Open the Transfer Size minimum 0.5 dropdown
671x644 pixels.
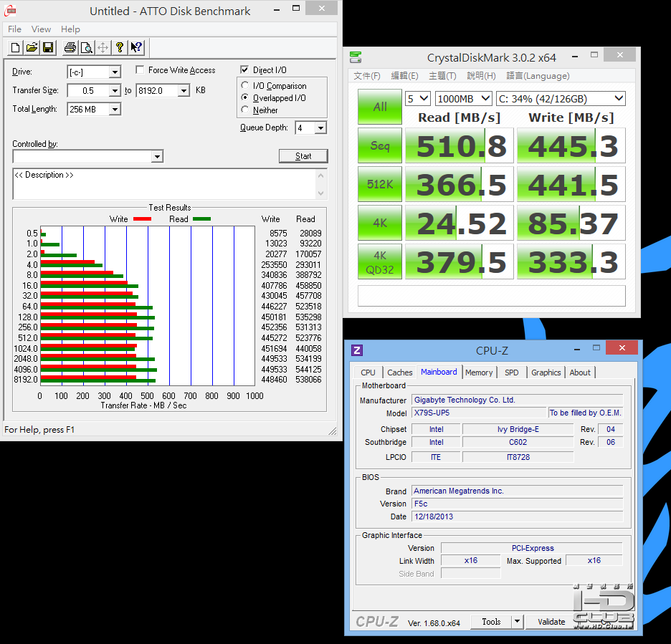coord(115,91)
